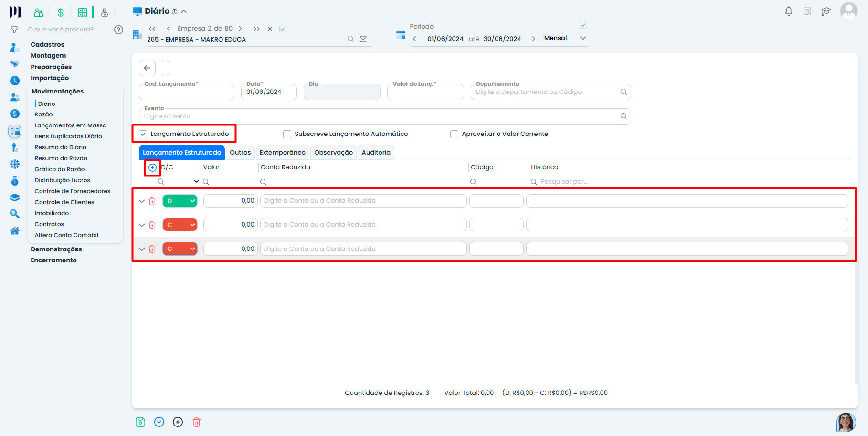Click the search magnifier in the Evento field

point(624,116)
